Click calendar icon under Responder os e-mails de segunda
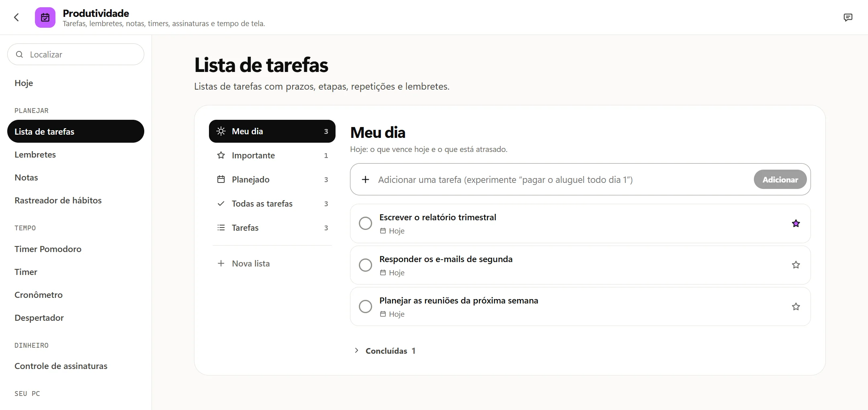The width and height of the screenshot is (868, 410). coord(383,273)
